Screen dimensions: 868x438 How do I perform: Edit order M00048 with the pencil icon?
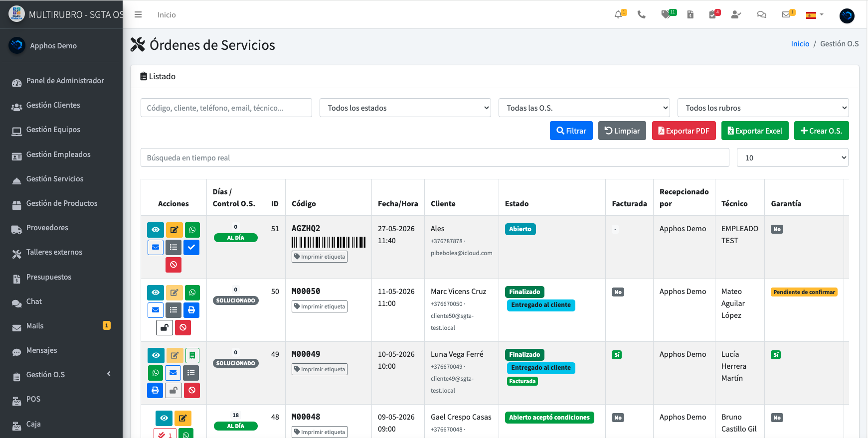click(183, 418)
